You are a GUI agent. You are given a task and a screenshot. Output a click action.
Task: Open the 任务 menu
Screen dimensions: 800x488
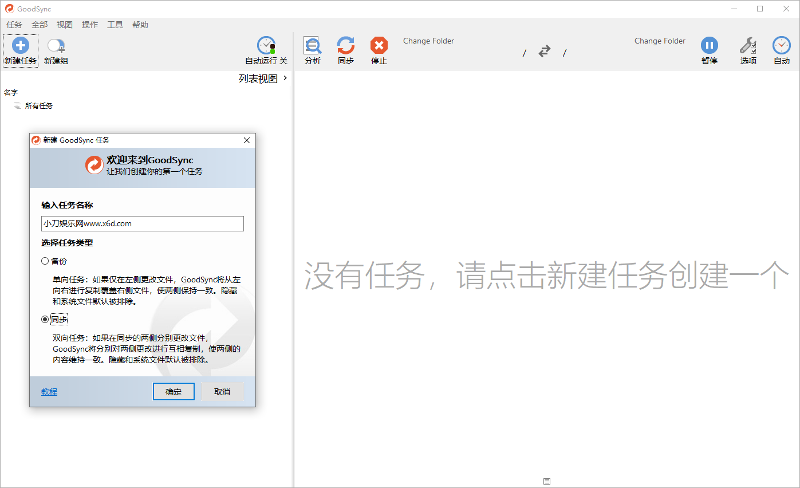pyautogui.click(x=14, y=23)
